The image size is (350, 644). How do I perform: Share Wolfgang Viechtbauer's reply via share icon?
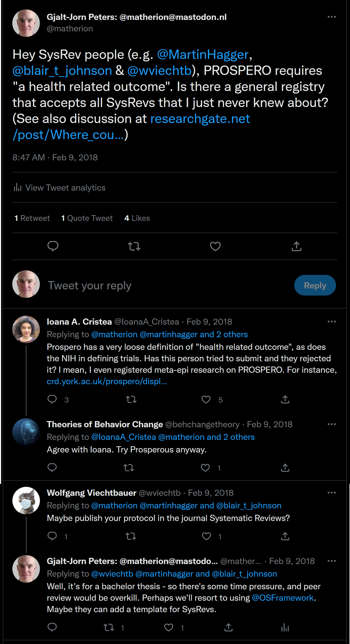[285, 536]
